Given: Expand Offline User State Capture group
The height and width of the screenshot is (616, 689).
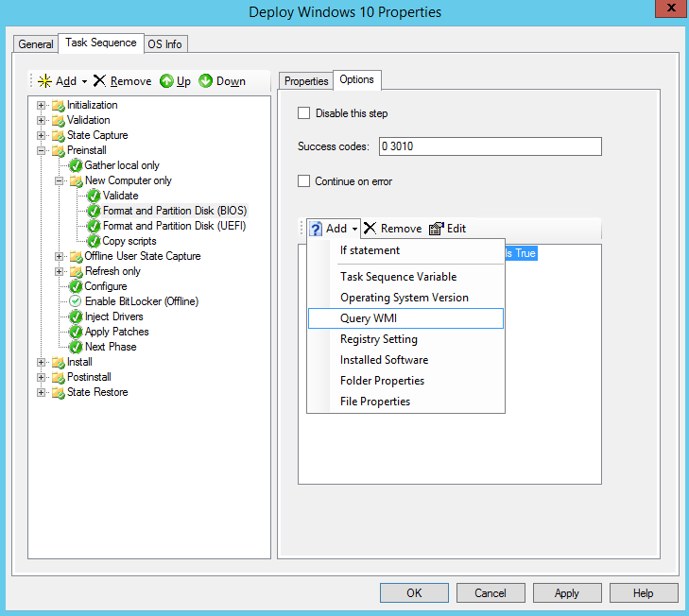Looking at the screenshot, I should [x=59, y=257].
